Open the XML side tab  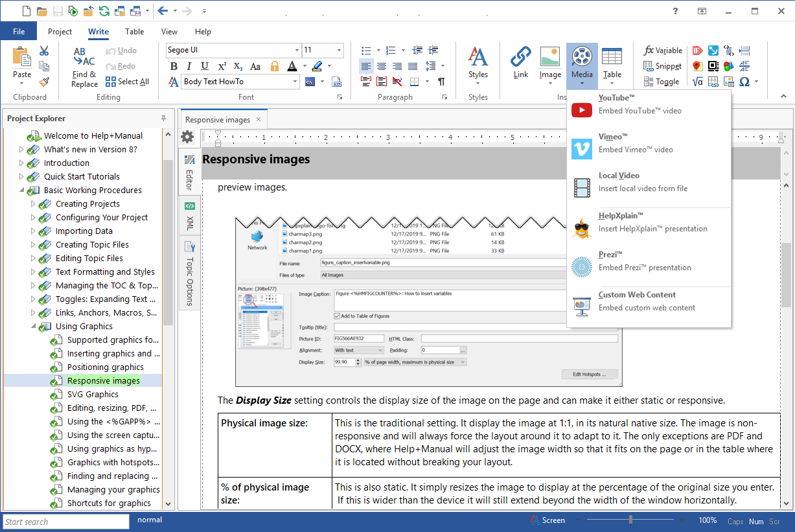[x=189, y=216]
